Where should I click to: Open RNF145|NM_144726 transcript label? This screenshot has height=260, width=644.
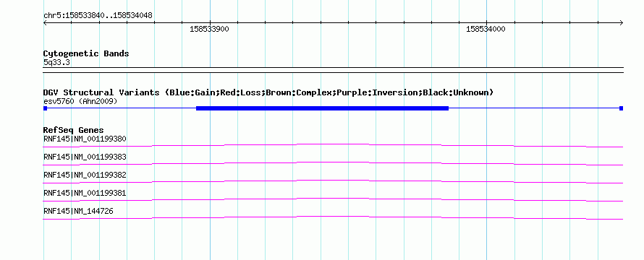tap(78, 211)
